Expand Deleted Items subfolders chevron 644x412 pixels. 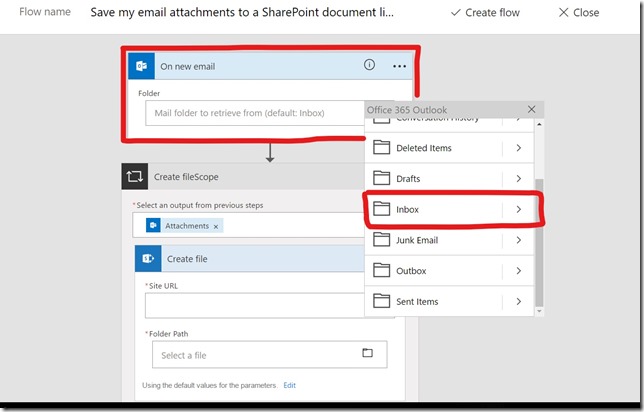point(519,147)
